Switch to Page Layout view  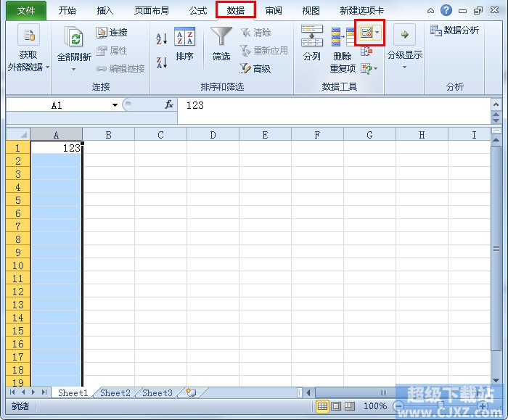336,405
